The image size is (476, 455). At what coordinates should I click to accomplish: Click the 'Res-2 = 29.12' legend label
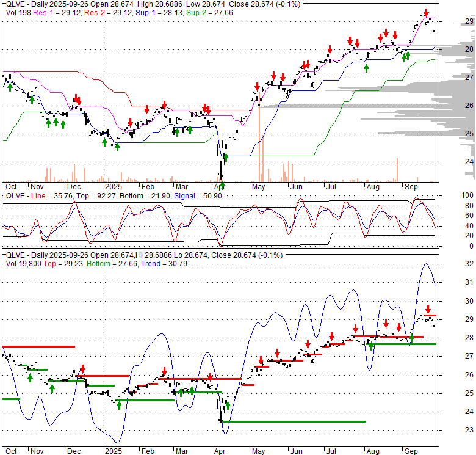pos(109,13)
